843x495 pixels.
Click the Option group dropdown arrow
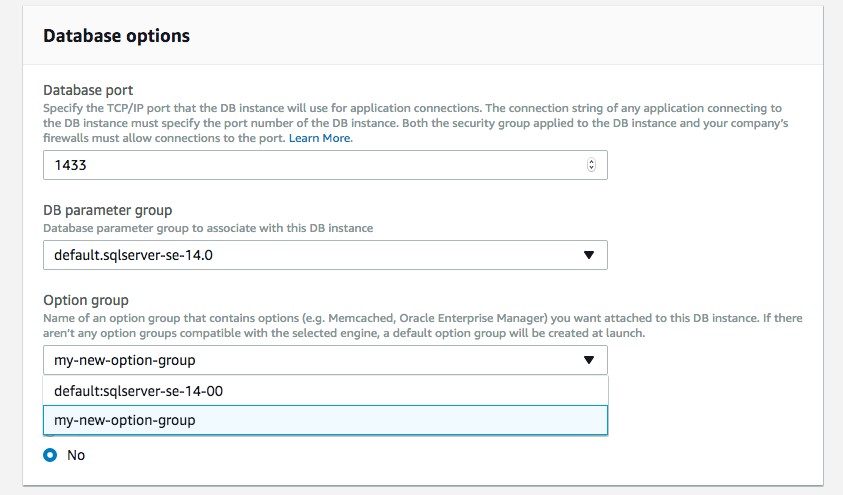pyautogui.click(x=590, y=360)
